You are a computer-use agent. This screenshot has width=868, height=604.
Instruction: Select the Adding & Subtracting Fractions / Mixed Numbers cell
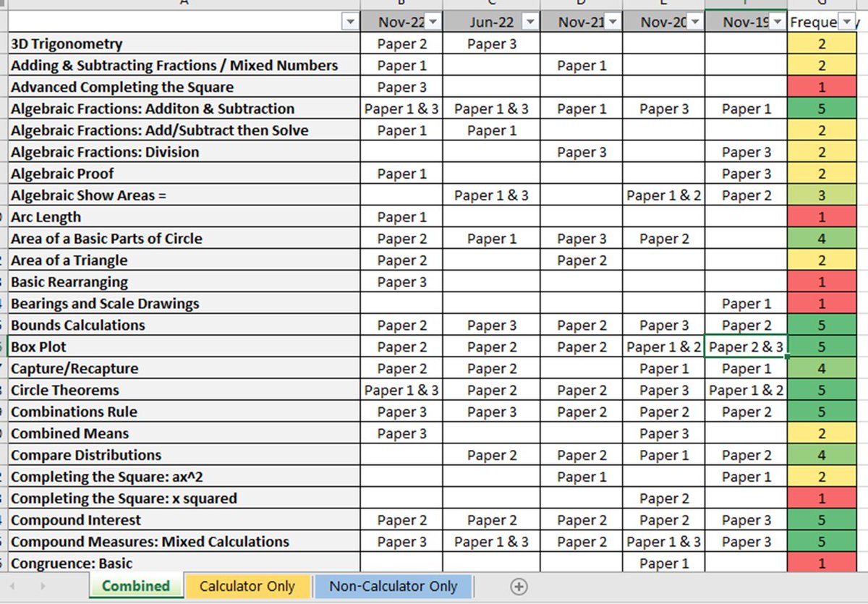[184, 66]
